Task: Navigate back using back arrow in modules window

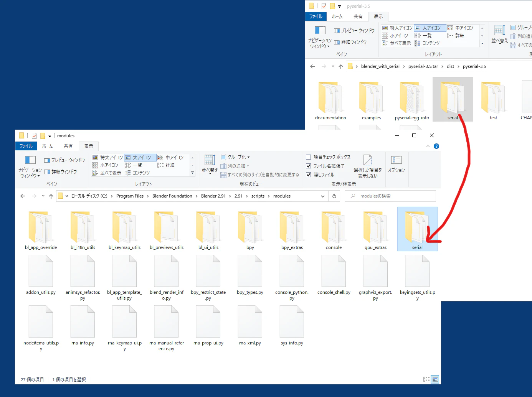Action: (22, 196)
